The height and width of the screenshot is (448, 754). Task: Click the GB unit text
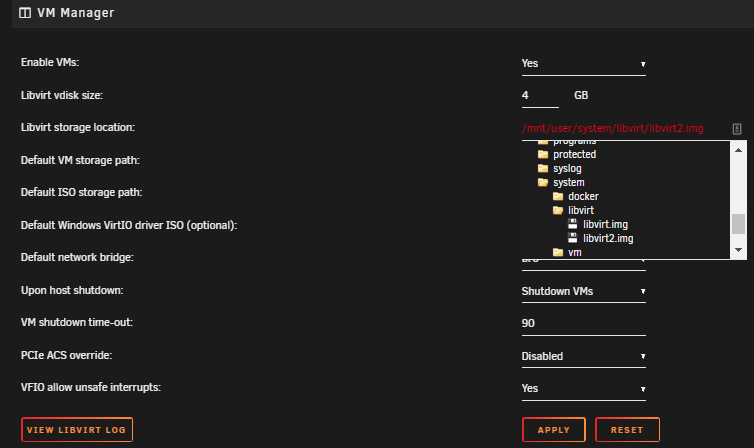[x=581, y=95]
